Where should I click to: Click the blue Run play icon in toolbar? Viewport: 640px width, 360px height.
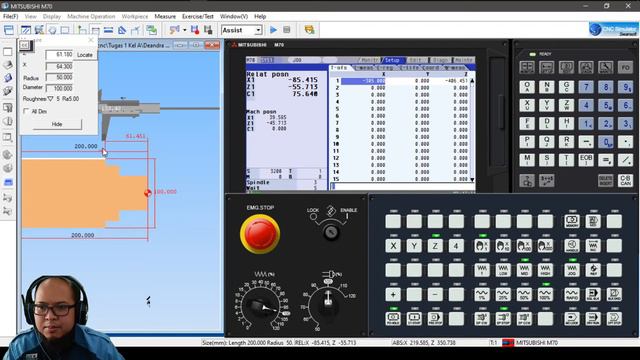pos(273,30)
